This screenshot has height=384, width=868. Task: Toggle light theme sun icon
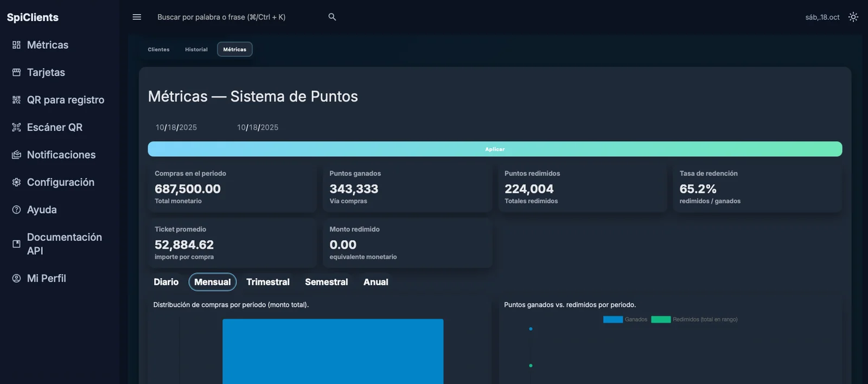tap(853, 17)
